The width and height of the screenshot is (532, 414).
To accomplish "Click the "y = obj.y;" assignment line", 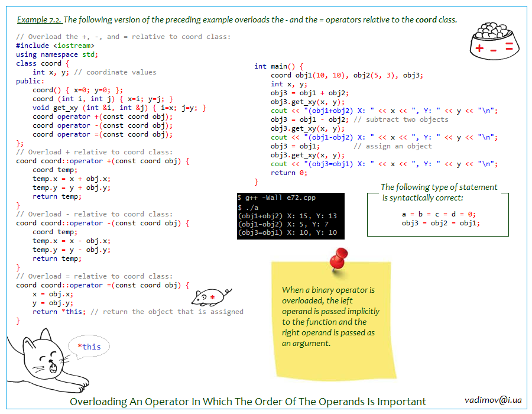I will [53, 303].
